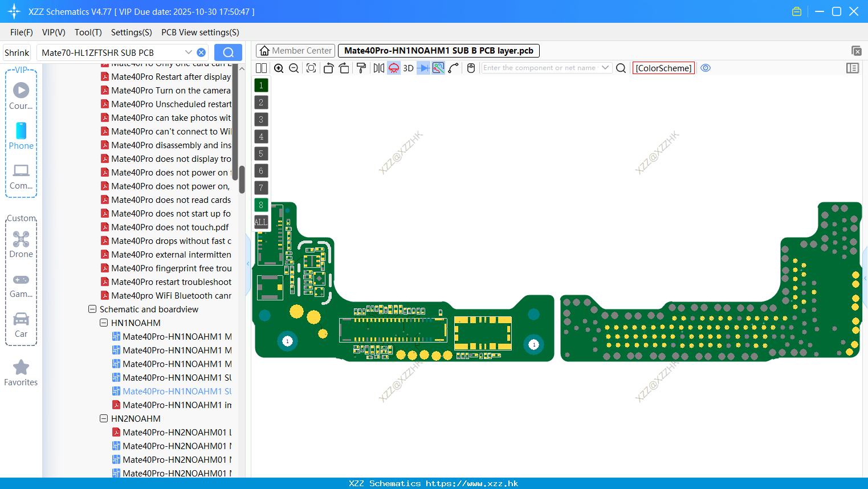This screenshot has width=868, height=489.
Task: Open the Member Center tab
Action: pyautogui.click(x=296, y=51)
